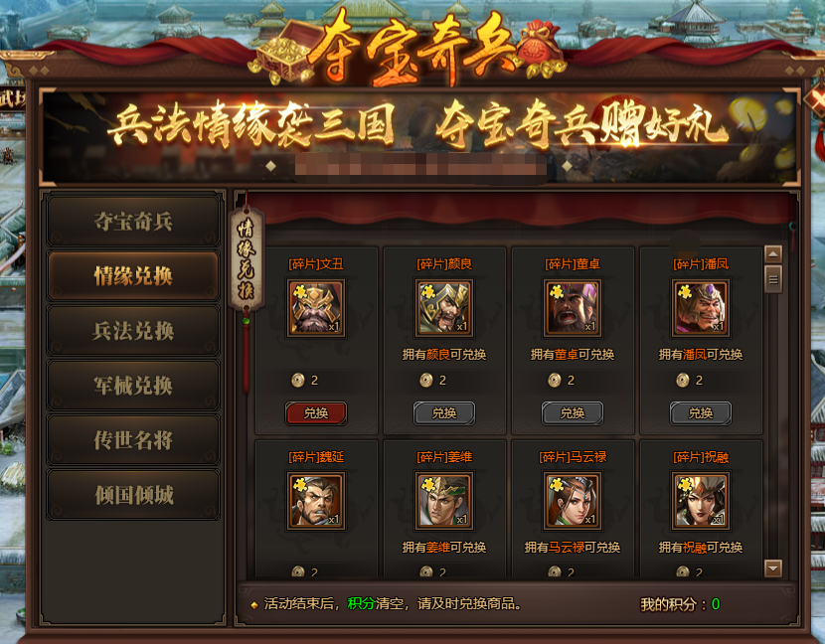Click the scrollbar thumb handle
Viewport: 825px width, 644px height.
[x=773, y=279]
